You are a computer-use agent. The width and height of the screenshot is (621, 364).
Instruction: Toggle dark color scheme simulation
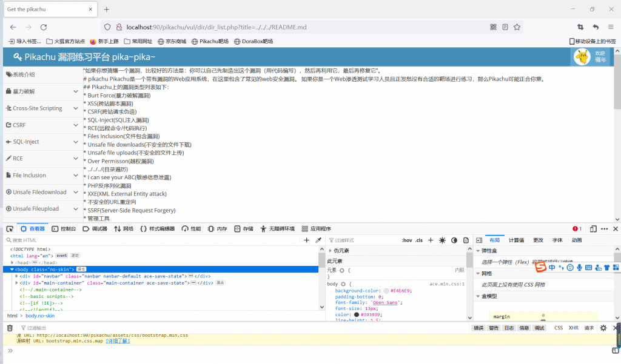point(454,240)
